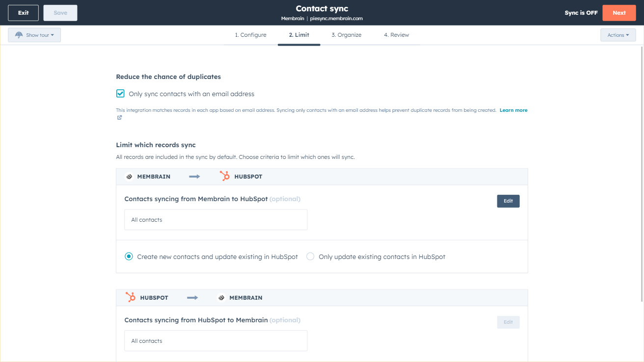Switch to the 3. Organize tab
The width and height of the screenshot is (644, 362).
[x=346, y=35]
